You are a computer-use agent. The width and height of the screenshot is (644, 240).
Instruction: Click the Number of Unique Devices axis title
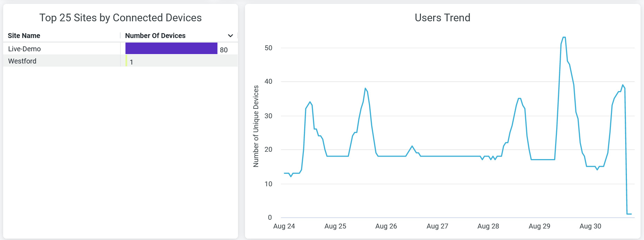click(x=256, y=126)
